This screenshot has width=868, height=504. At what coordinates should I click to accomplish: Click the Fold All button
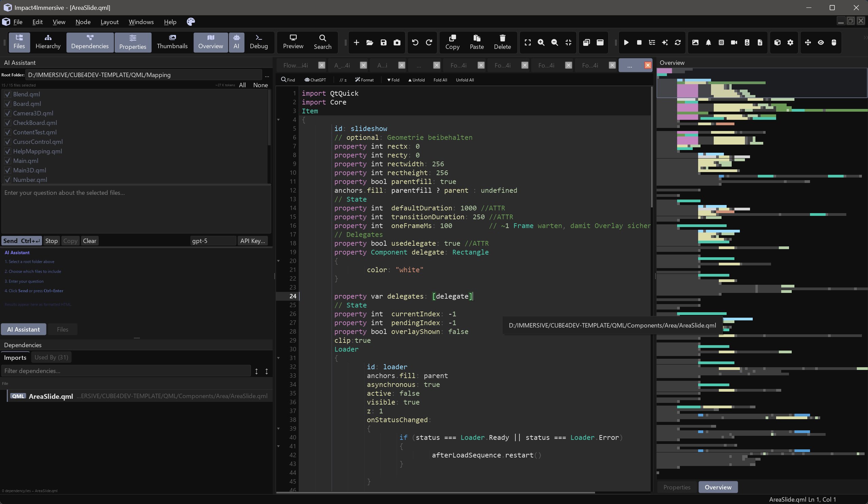[x=440, y=80]
